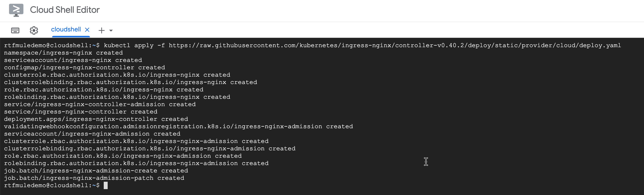Switch to the cloudshell tab
Viewport: 644px width, 195px height.
click(x=66, y=29)
